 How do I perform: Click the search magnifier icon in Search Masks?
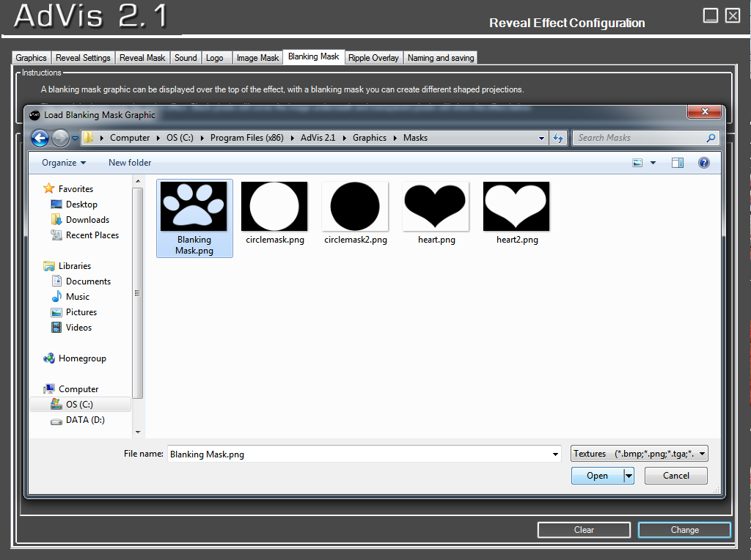710,138
